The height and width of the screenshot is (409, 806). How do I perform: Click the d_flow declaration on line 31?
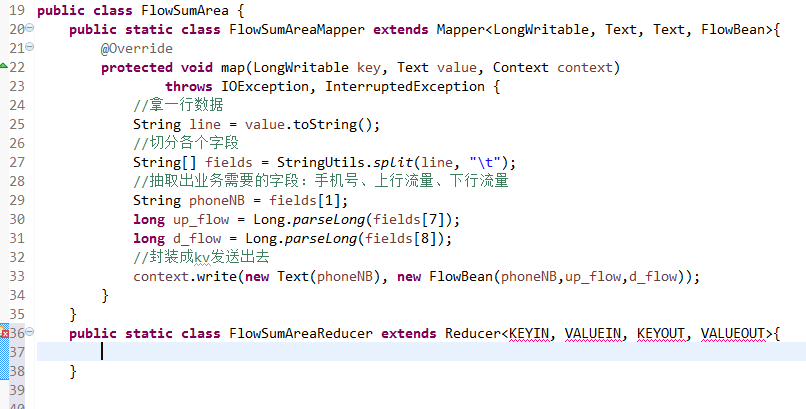pyautogui.click(x=197, y=238)
